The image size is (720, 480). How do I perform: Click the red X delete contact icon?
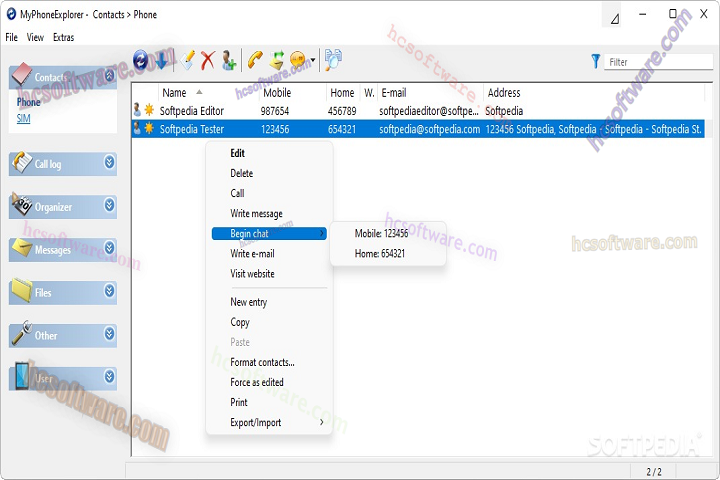208,60
